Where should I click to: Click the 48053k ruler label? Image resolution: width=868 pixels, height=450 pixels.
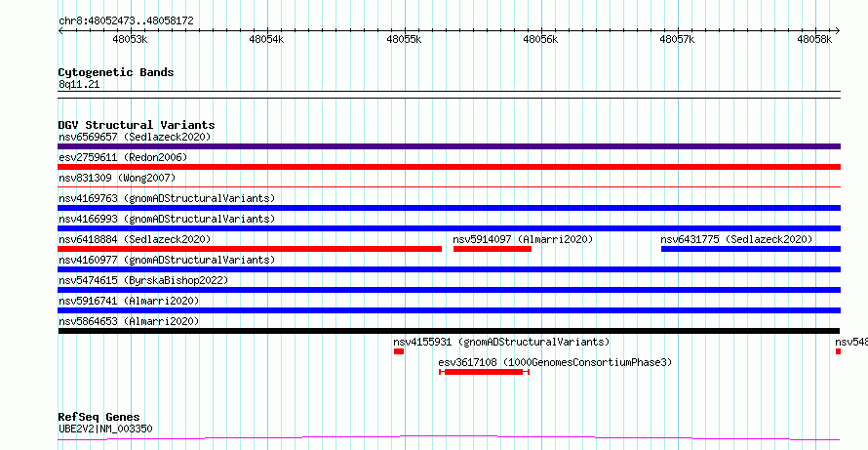click(130, 39)
